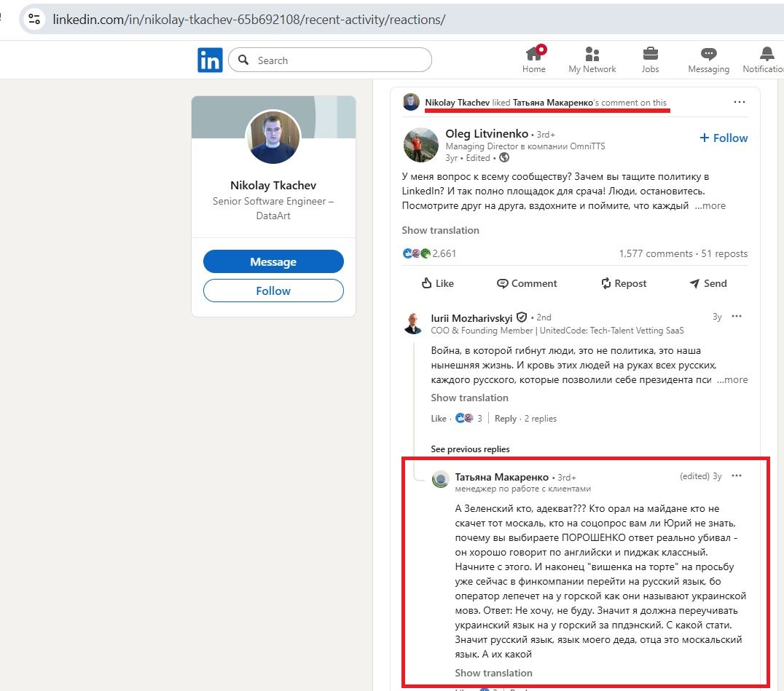
Task: Repost Oleg Litvinenko's post
Action: tap(623, 283)
